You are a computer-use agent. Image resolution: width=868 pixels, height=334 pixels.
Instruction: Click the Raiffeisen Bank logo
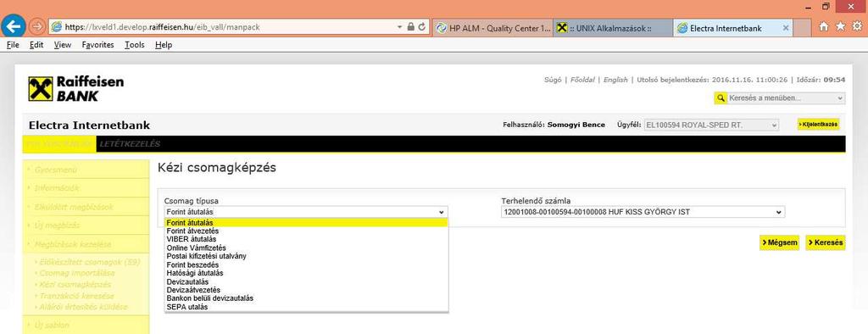click(x=76, y=89)
